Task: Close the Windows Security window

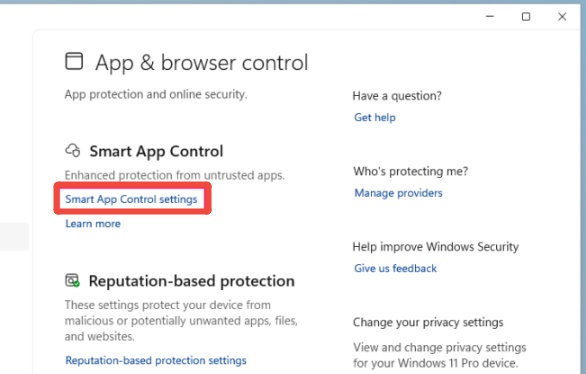Action: pyautogui.click(x=562, y=16)
